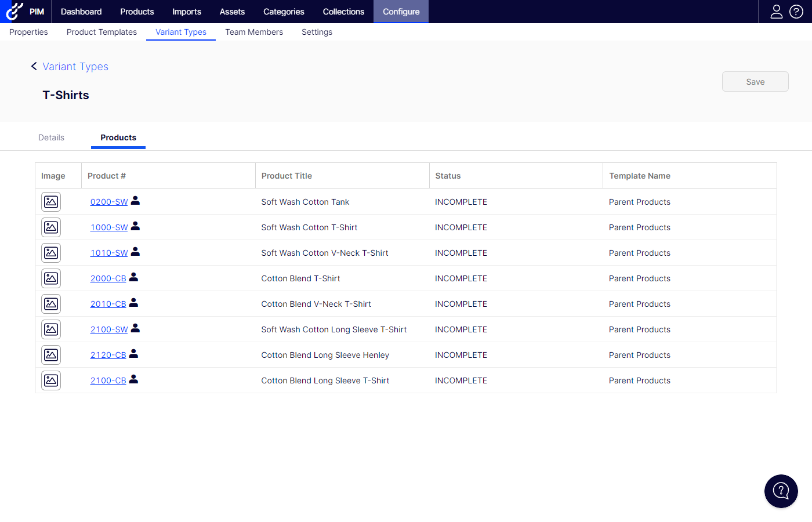
Task: Click the Status column header
Action: tap(448, 176)
